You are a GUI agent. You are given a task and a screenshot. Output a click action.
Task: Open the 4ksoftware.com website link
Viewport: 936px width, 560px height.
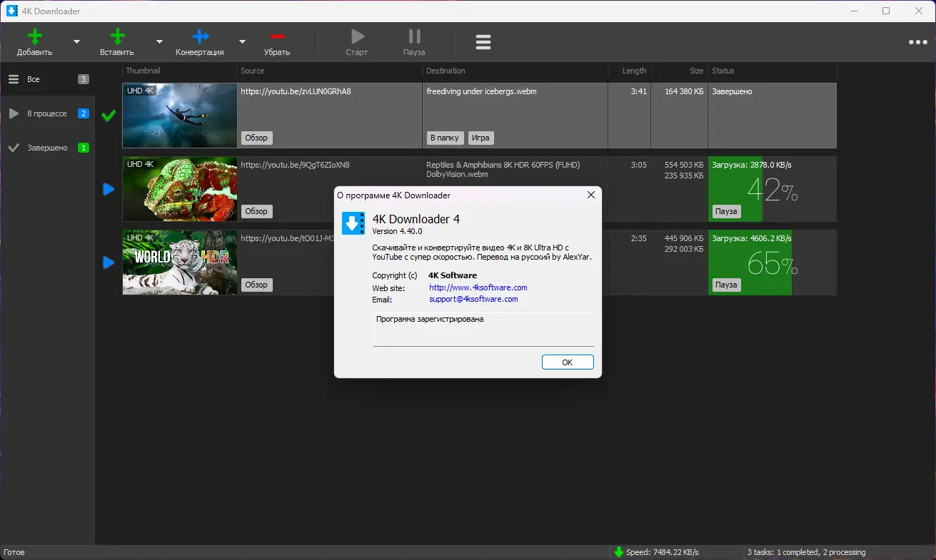point(478,287)
